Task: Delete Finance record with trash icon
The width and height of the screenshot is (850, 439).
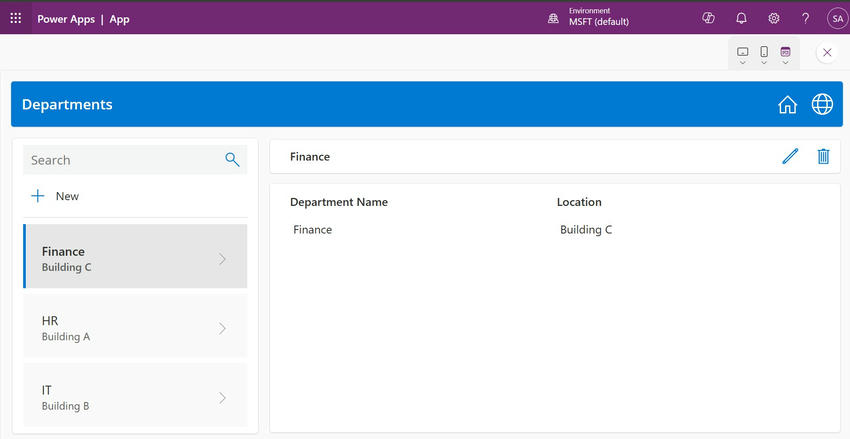Action: click(x=823, y=156)
